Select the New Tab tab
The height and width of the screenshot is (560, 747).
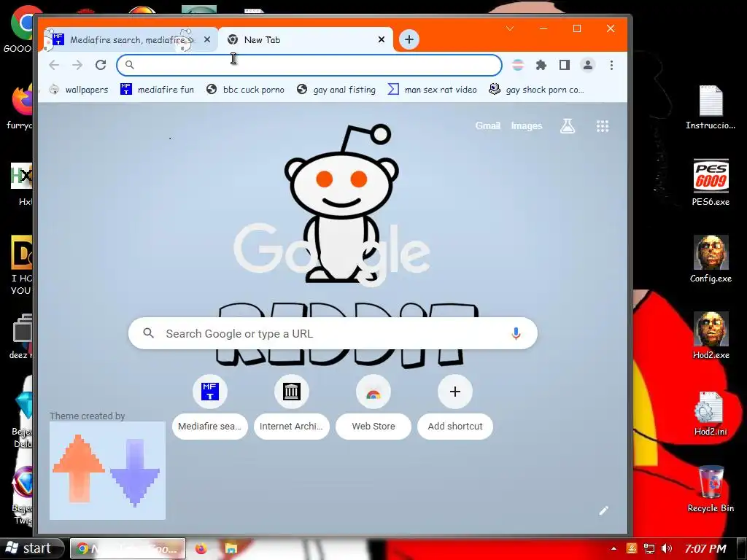tap(305, 39)
